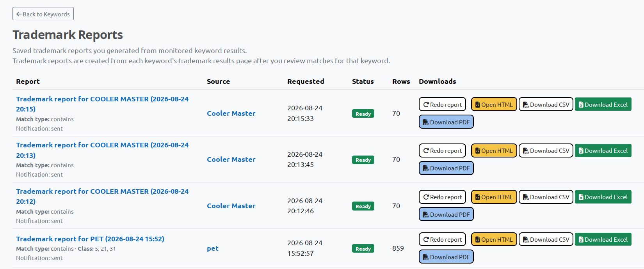Open Cooler Master source for 20:13:45 report

tap(231, 159)
